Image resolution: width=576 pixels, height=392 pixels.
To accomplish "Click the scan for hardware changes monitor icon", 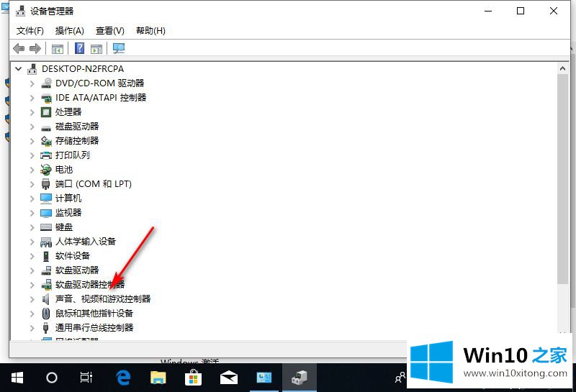I will (119, 48).
